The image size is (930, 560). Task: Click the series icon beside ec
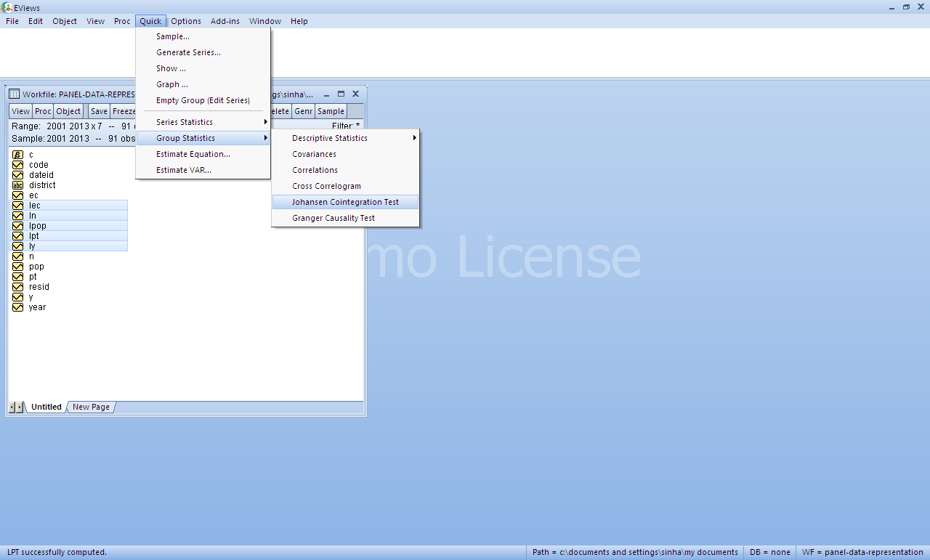[18, 195]
